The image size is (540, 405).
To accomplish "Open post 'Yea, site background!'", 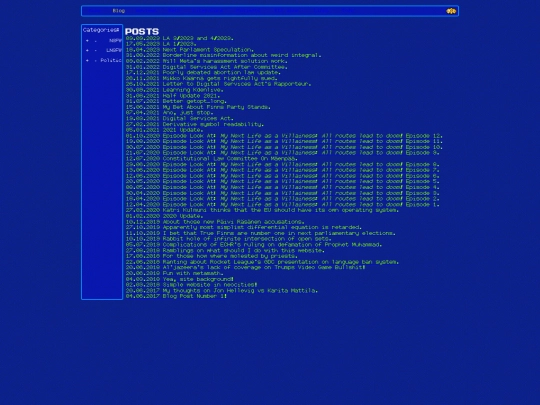I will 198,279.
